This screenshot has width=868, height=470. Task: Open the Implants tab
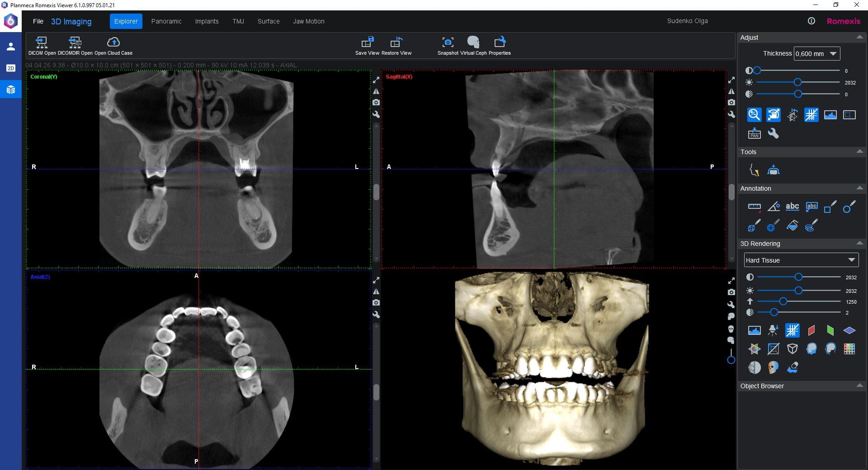click(207, 21)
